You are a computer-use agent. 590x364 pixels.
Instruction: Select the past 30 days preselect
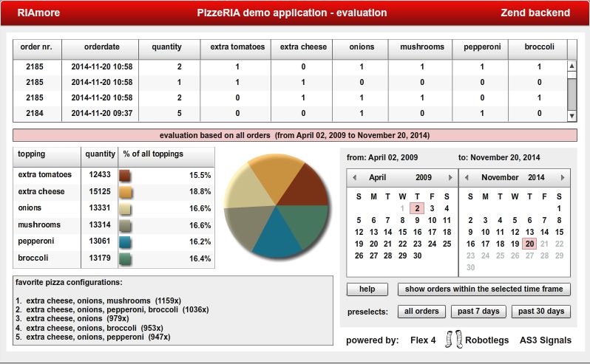[541, 311]
